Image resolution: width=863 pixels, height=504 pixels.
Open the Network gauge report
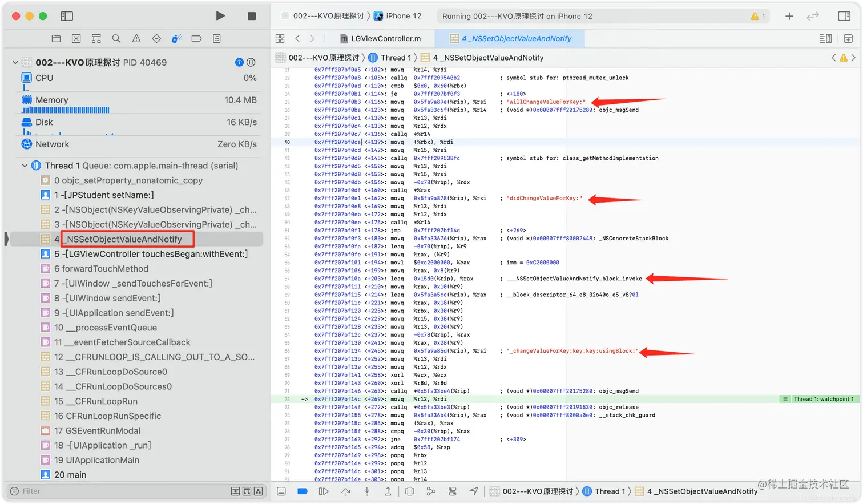[x=139, y=144]
